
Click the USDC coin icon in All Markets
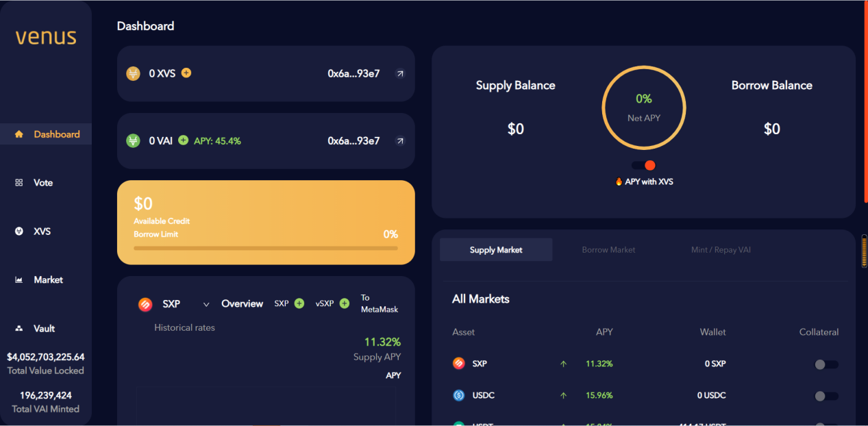click(459, 395)
